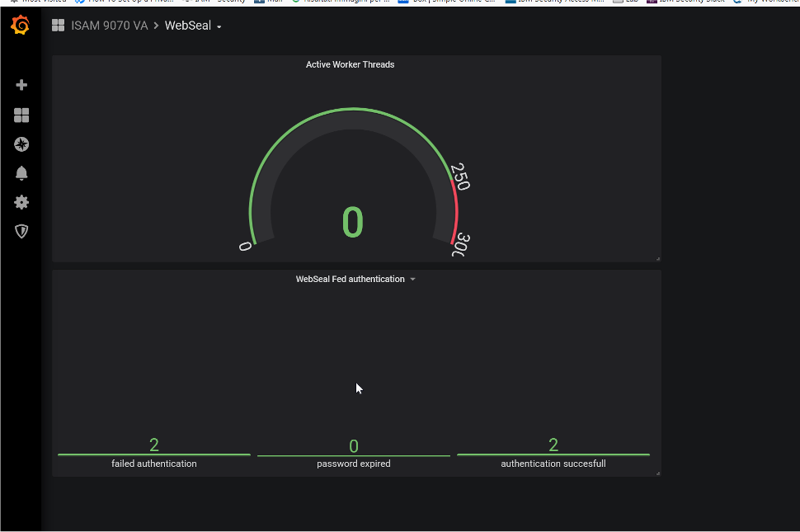Click the caret next to WebSeal title
Screen dimensions: 800x532
219,27
